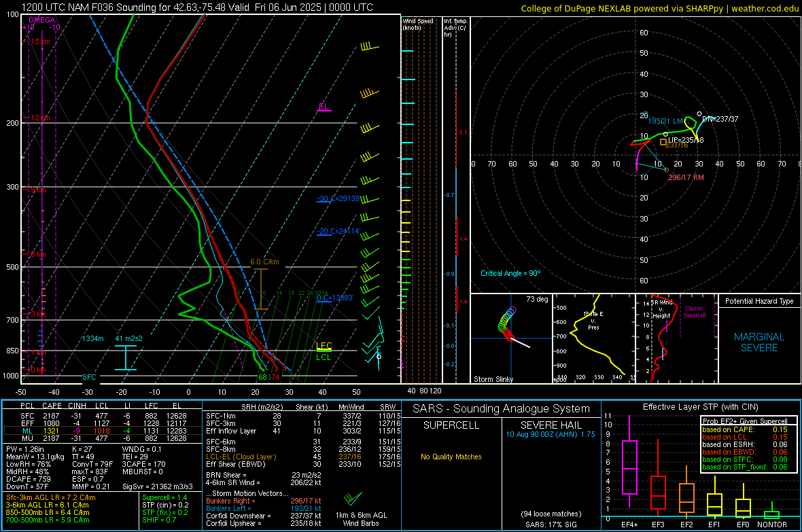Click the Potential Hazard Type header

click(x=759, y=301)
